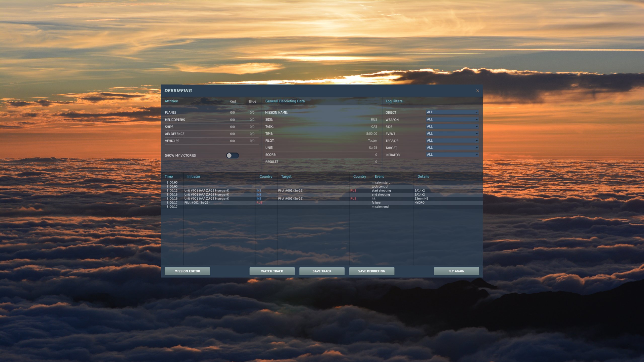Click the '23mm HE' details cell

pos(421,199)
